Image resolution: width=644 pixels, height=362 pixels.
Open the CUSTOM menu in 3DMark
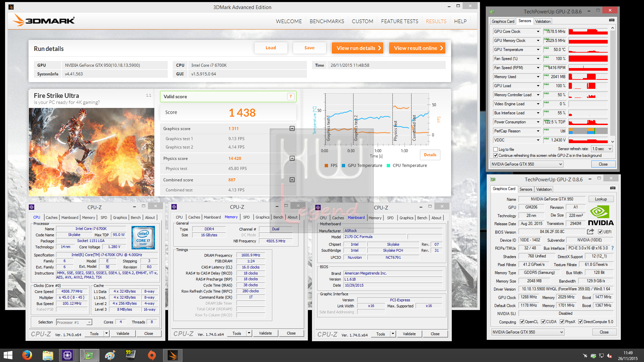(362, 21)
